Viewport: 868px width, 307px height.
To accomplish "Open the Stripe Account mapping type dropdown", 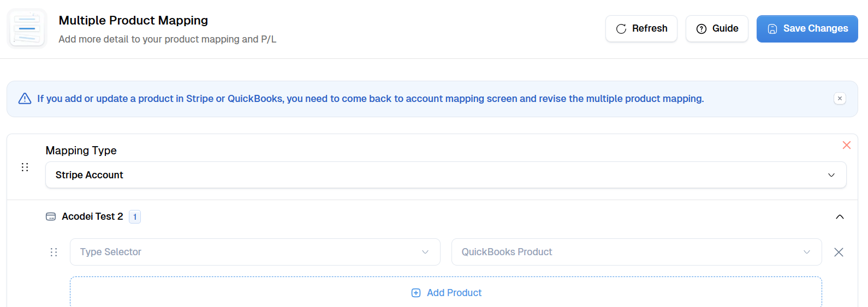I will pos(445,175).
